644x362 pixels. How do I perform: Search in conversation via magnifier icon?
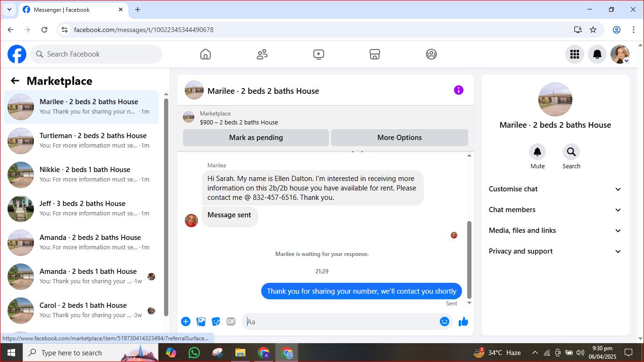coord(571,152)
